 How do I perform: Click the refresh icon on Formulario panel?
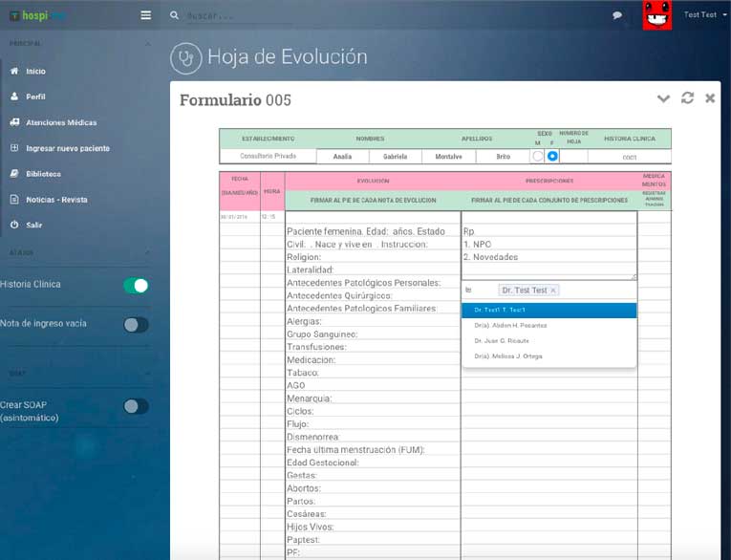coord(687,98)
